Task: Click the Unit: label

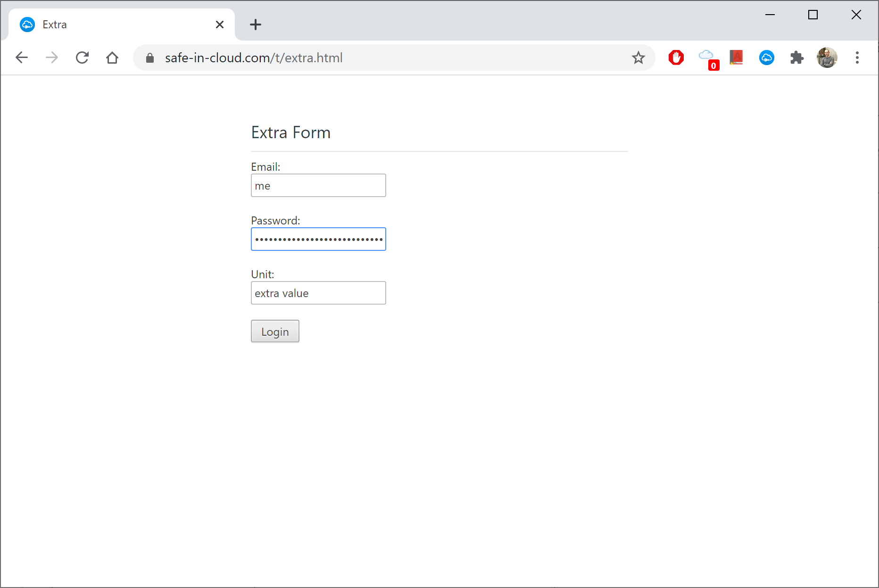Action: click(262, 274)
